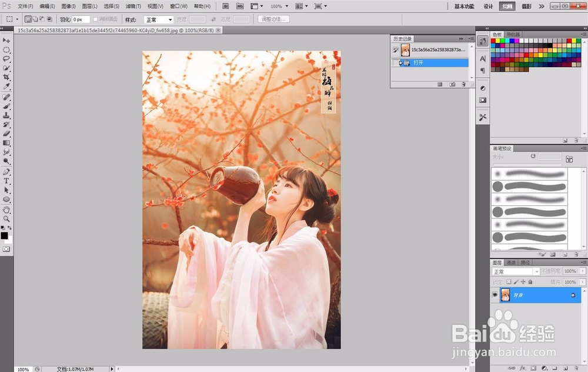The image size is (588, 372).
Task: Open the Tool Presets dock icon
Action: (x=483, y=117)
